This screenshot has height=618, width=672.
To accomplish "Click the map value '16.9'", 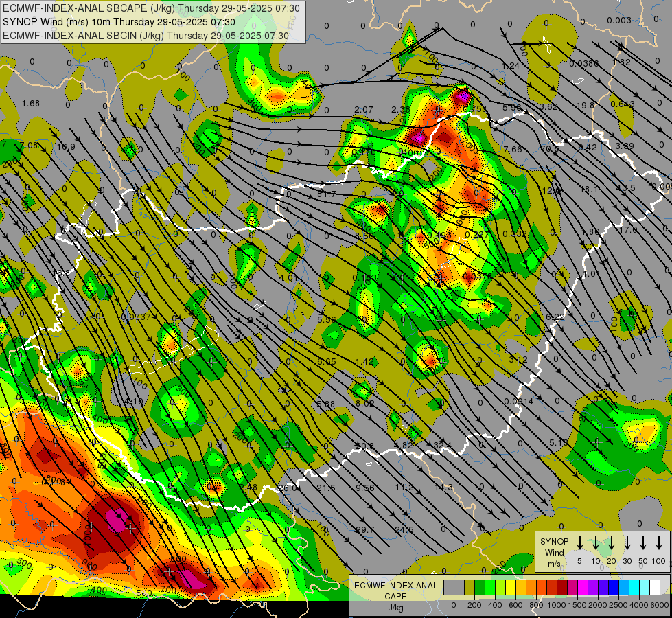I will pyautogui.click(x=66, y=147).
